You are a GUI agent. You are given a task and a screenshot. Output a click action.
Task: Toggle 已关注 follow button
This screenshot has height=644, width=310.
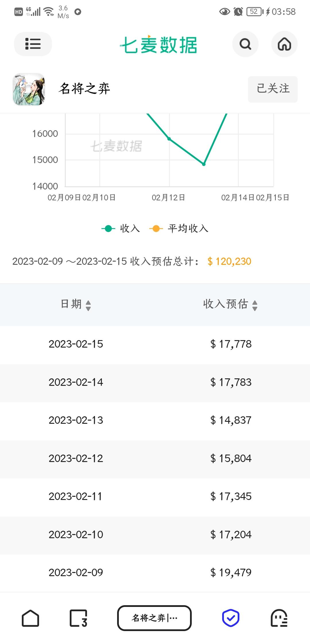[273, 89]
